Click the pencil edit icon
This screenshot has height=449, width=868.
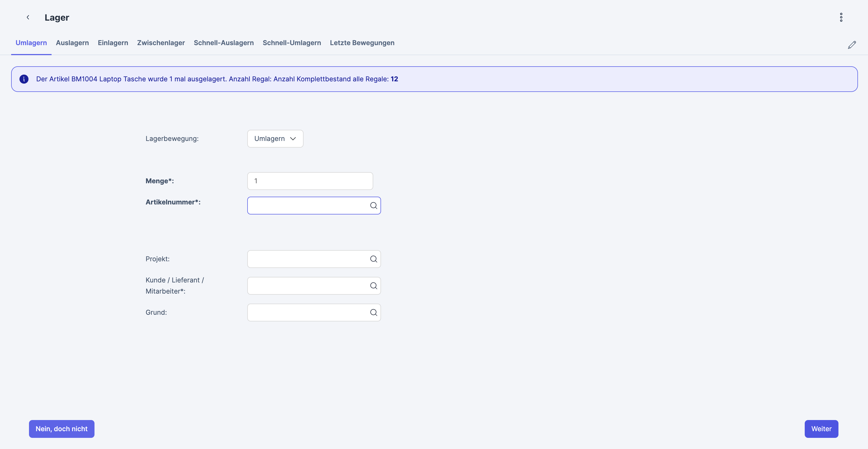[852, 45]
